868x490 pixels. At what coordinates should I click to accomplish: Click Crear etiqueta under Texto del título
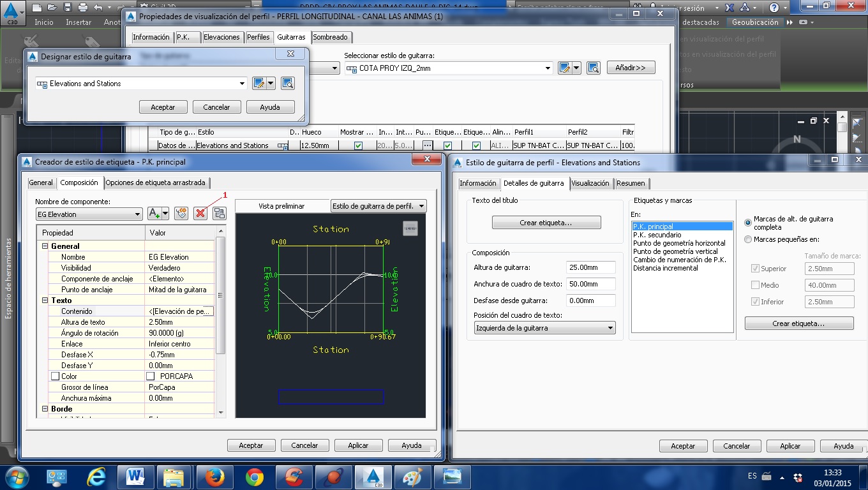[x=546, y=223]
